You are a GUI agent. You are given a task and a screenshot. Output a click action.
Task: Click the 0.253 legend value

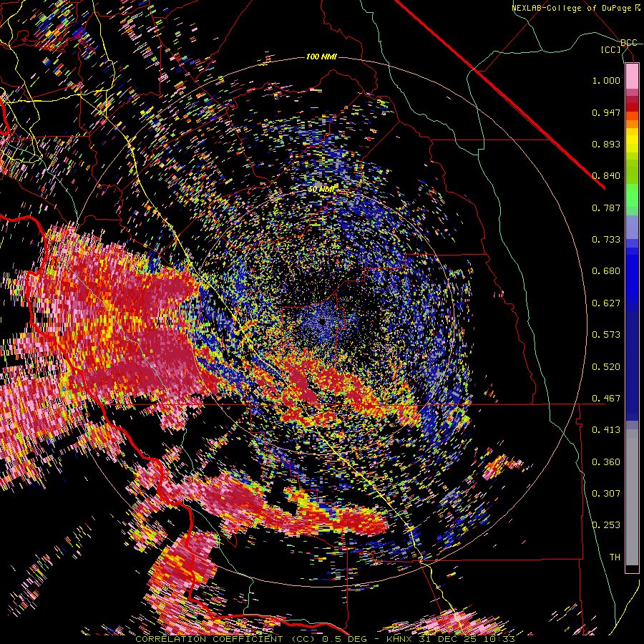click(x=606, y=525)
